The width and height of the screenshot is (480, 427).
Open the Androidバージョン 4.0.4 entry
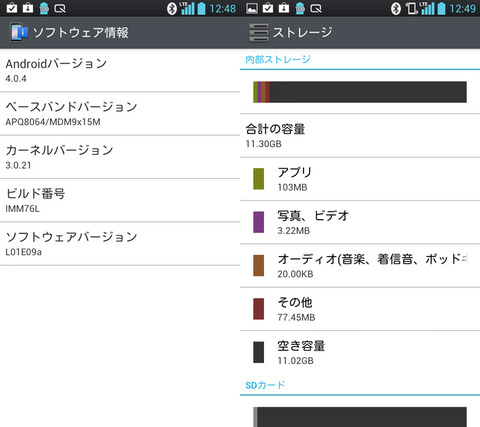120,70
